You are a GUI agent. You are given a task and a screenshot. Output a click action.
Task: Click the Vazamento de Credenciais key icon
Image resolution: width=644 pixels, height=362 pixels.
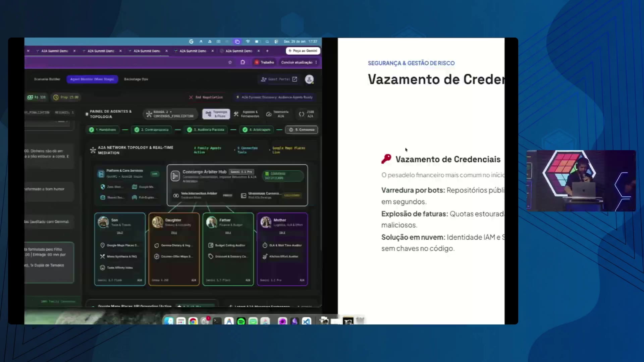(x=386, y=159)
